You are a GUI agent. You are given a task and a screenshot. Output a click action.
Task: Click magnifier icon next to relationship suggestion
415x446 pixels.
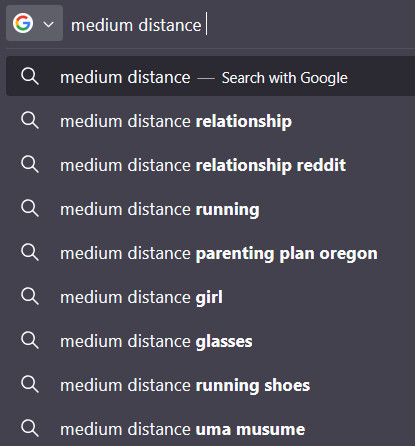pyautogui.click(x=30, y=120)
